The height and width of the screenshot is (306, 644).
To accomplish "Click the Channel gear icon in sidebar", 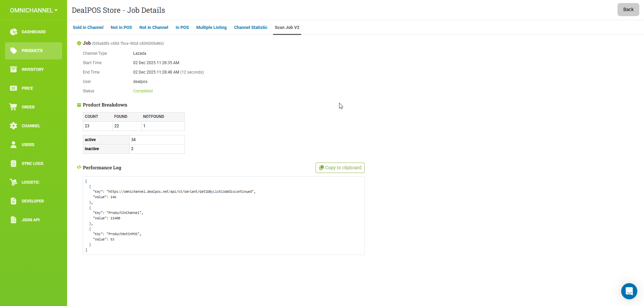I will pos(13,126).
